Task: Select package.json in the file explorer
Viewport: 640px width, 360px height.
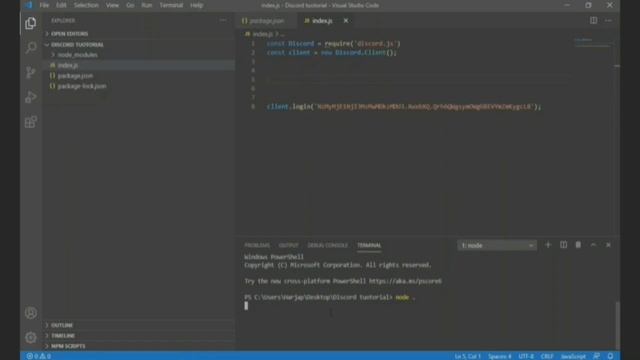Action: [x=139, y=76]
